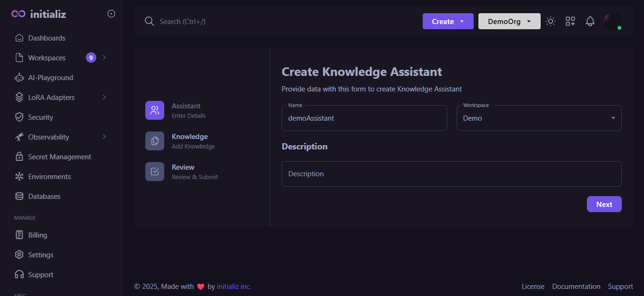Image resolution: width=644 pixels, height=296 pixels.
Task: Click the AI-Playground robot icon
Action: click(19, 78)
